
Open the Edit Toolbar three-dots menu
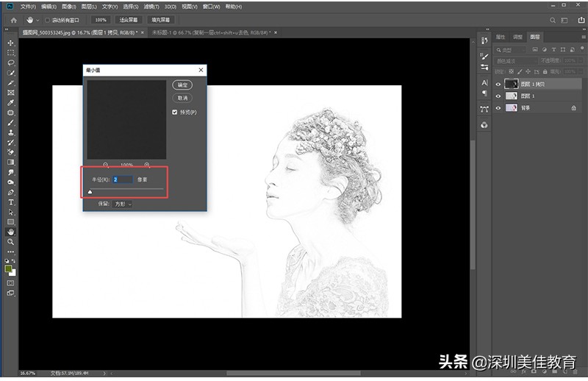[10, 252]
